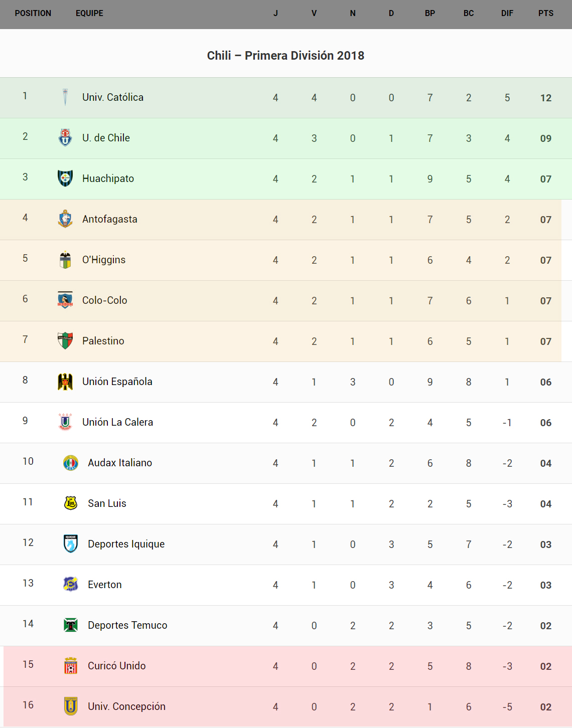
Task: Click the Unión Española crest icon
Action: (x=65, y=382)
